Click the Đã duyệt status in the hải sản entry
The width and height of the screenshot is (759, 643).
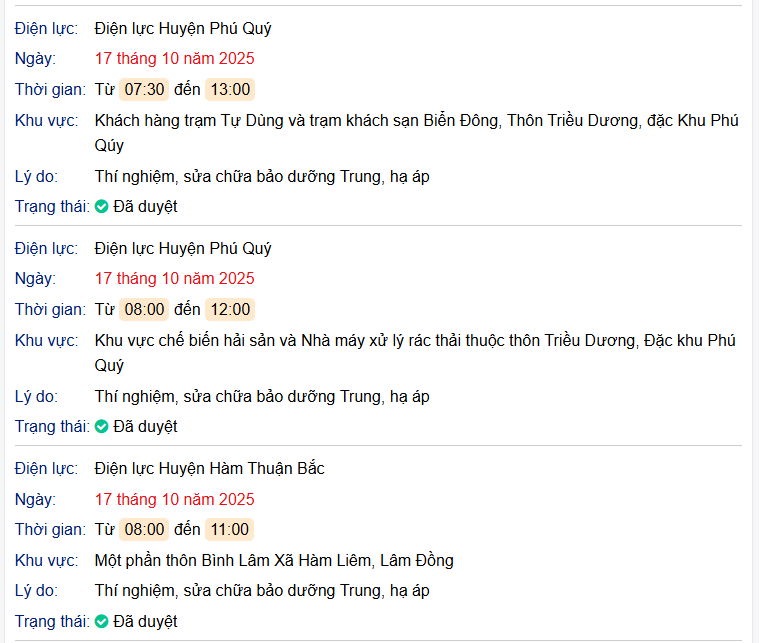point(145,427)
